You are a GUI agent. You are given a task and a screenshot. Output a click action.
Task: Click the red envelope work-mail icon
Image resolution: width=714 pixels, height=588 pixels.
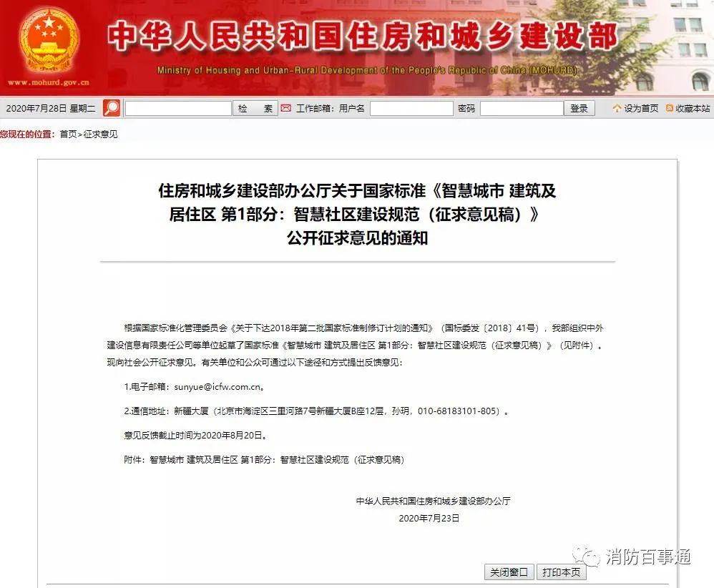point(285,108)
